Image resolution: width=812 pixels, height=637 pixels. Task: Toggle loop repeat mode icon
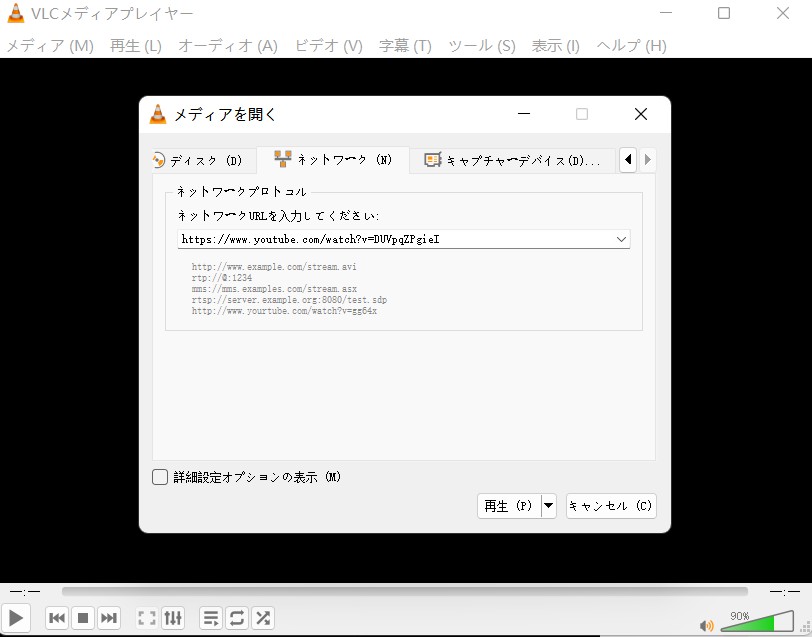(237, 618)
